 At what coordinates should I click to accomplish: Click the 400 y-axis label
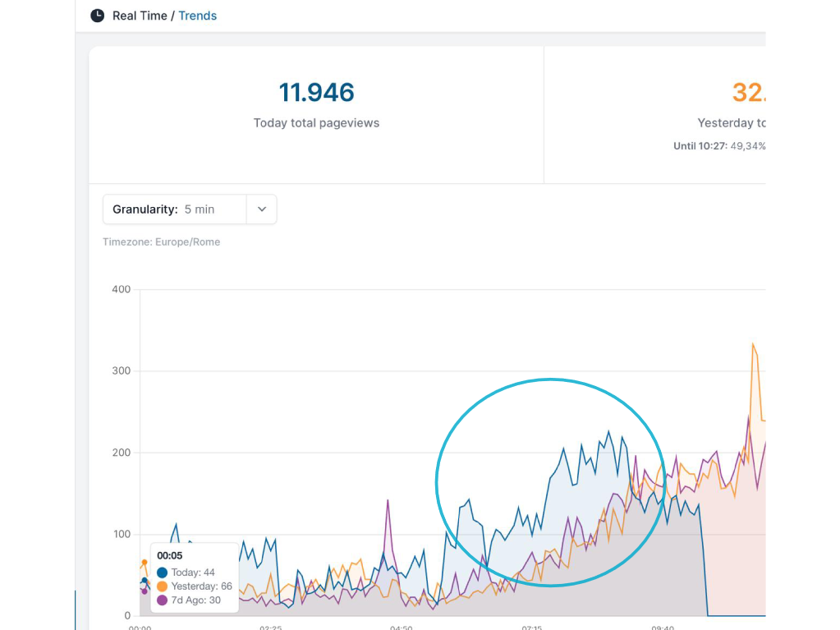pos(121,289)
